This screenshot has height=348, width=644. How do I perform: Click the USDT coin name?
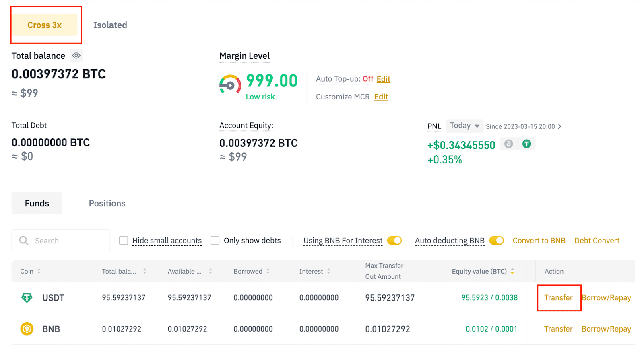[54, 298]
